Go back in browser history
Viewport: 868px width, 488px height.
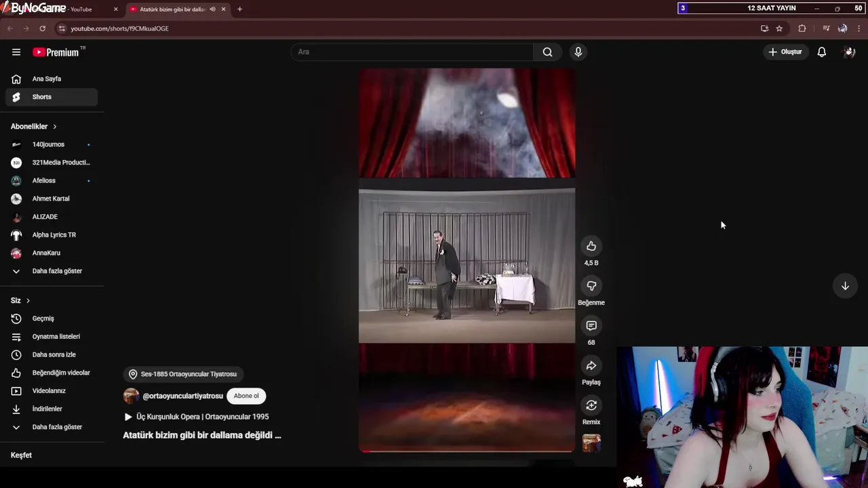[10, 28]
